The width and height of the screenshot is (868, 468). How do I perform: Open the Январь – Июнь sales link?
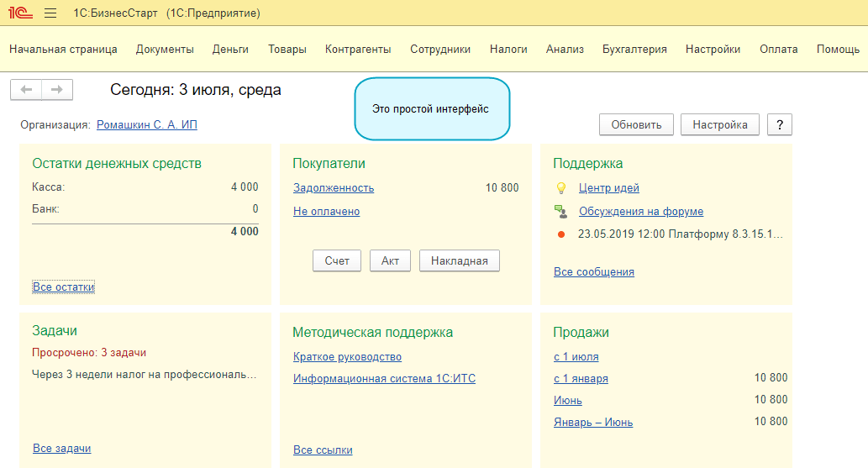pyautogui.click(x=593, y=422)
